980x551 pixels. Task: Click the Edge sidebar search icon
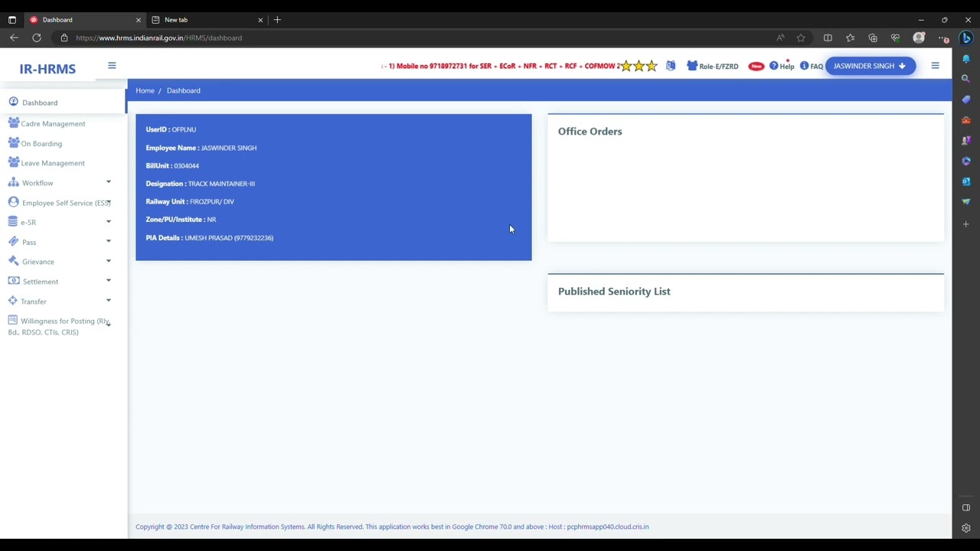[966, 79]
